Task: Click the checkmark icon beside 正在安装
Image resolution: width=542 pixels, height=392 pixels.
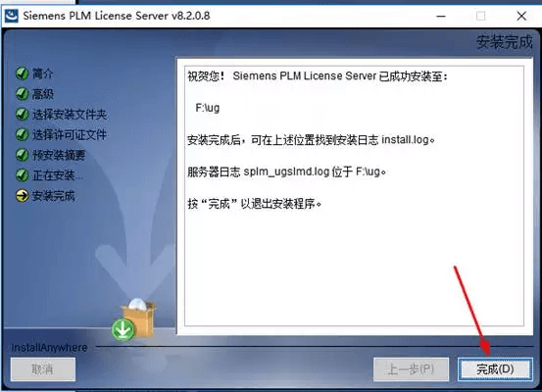Action: click(x=23, y=175)
